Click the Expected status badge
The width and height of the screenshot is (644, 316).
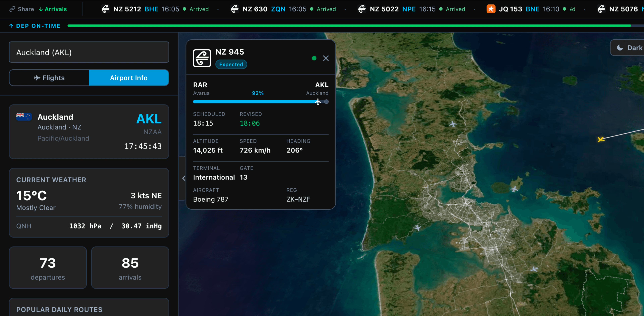pos(231,64)
